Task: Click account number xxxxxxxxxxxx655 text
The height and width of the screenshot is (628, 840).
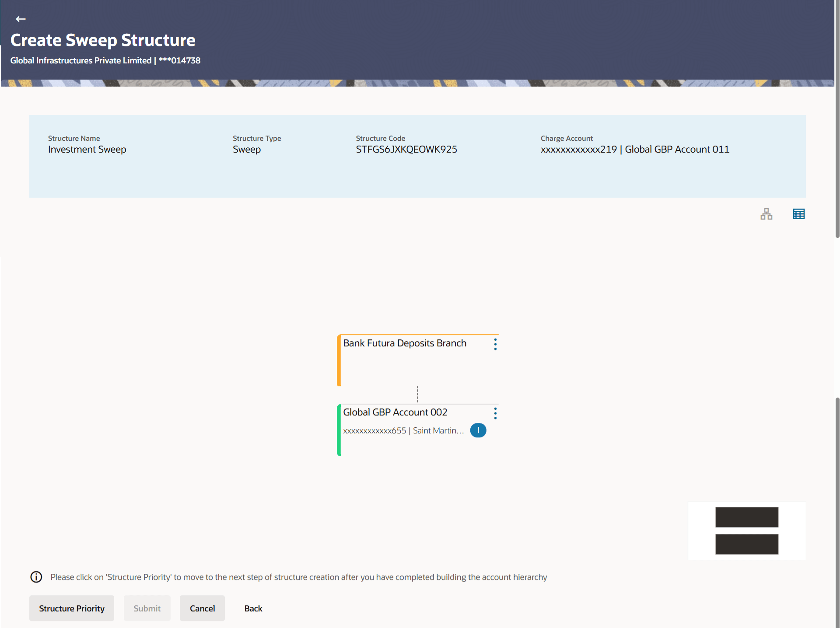Action: click(x=374, y=431)
